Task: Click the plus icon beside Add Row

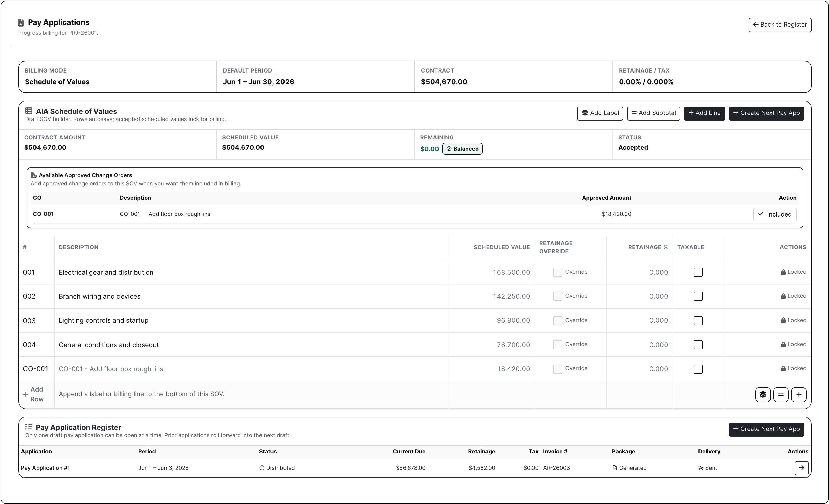Action: 26,394
